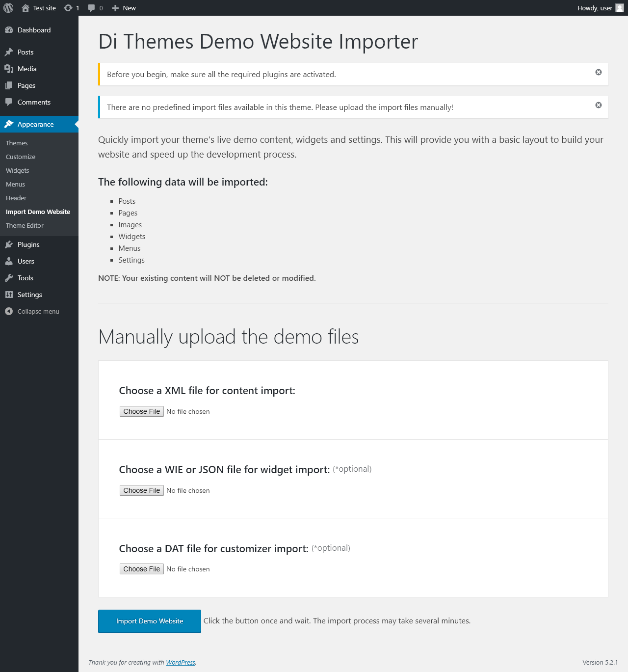This screenshot has width=628, height=672.
Task: Open the WordPress logo menu
Action: pos(8,8)
